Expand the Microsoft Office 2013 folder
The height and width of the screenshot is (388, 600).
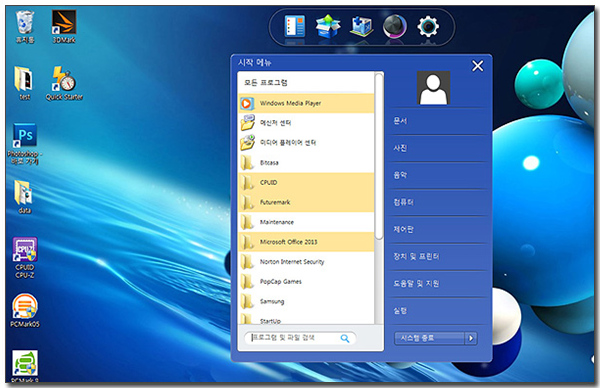pos(306,242)
